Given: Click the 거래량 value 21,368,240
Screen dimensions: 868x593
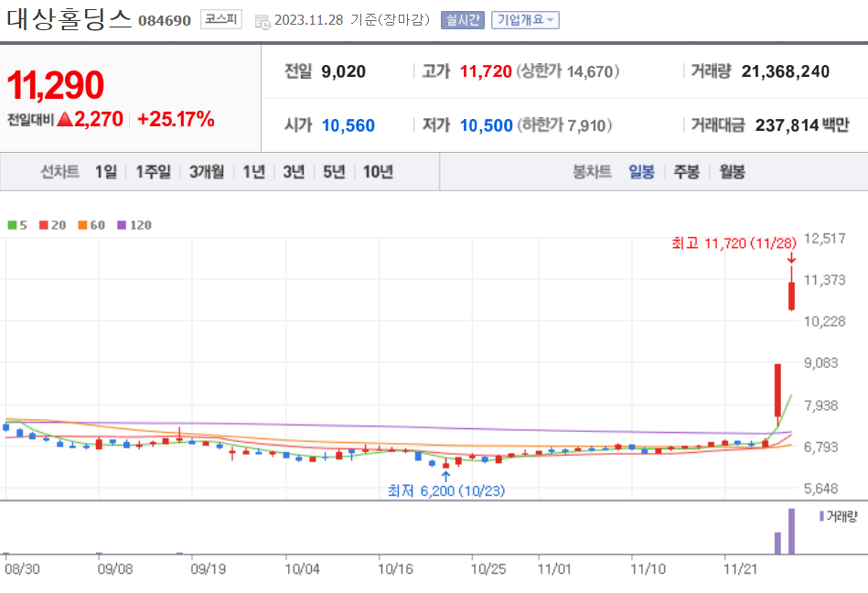Looking at the screenshot, I should pos(786,71).
